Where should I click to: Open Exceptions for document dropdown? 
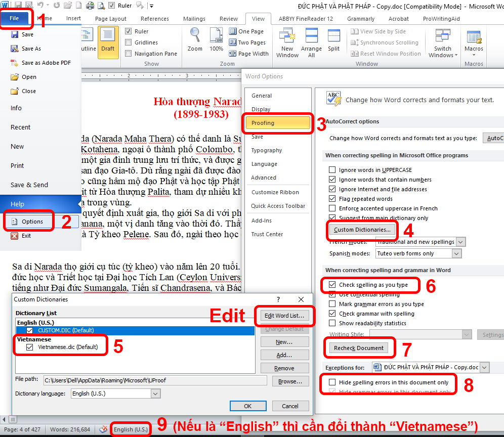(484, 367)
